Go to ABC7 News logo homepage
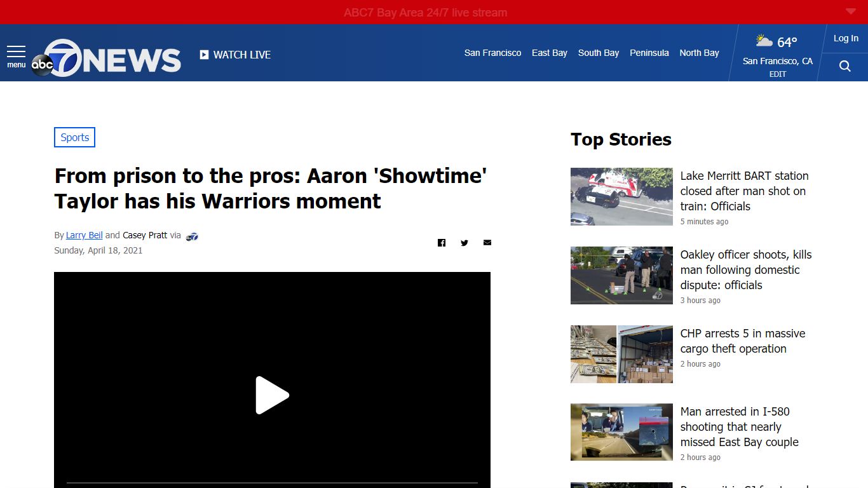Screen dimensions: 868x488 click(106, 58)
